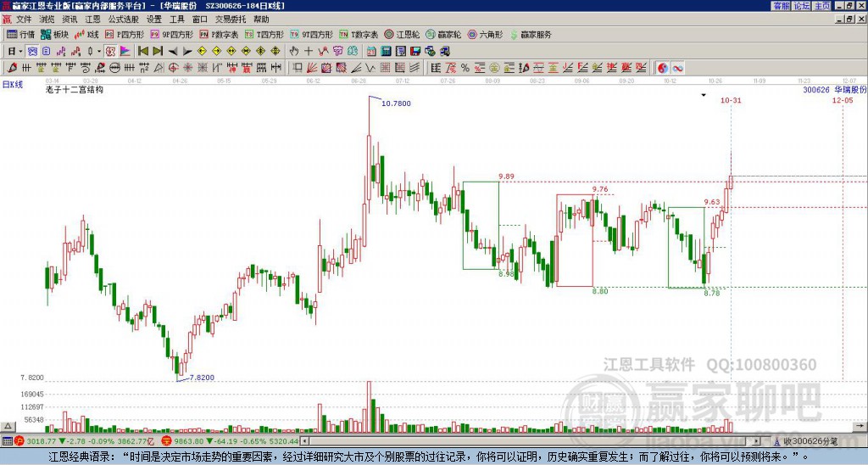Click the yin-yang symbol icon
This screenshot has width=868, height=465.
point(663,68)
